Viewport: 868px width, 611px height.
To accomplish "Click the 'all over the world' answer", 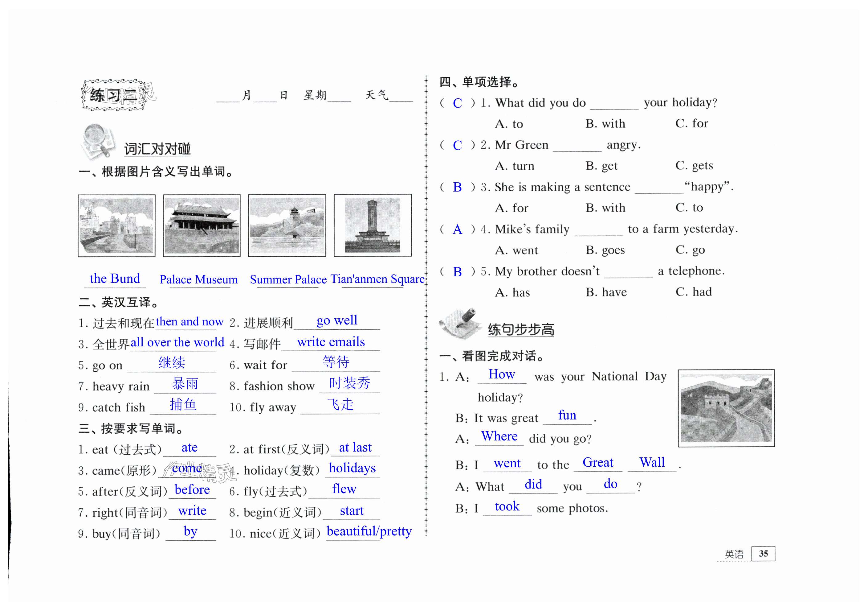I will click(177, 343).
